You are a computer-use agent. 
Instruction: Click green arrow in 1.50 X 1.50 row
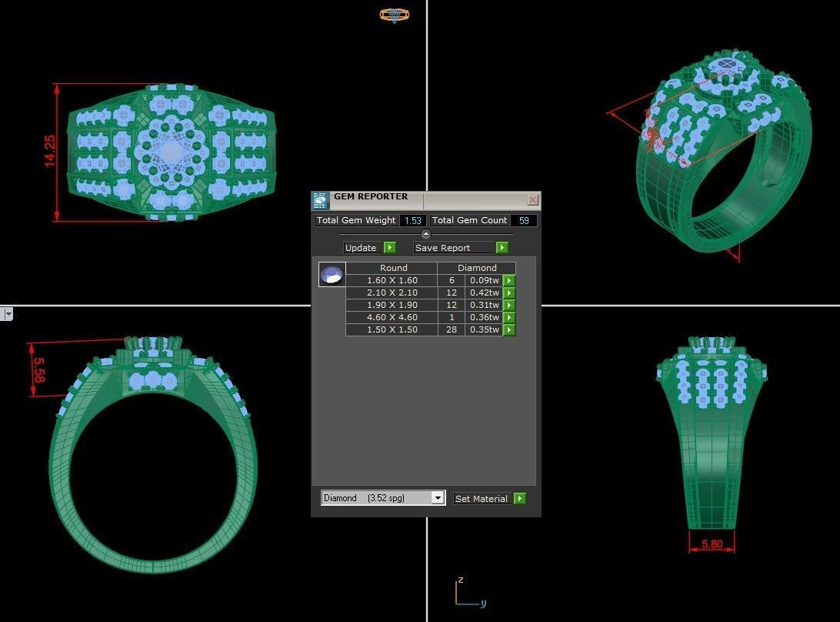[509, 329]
